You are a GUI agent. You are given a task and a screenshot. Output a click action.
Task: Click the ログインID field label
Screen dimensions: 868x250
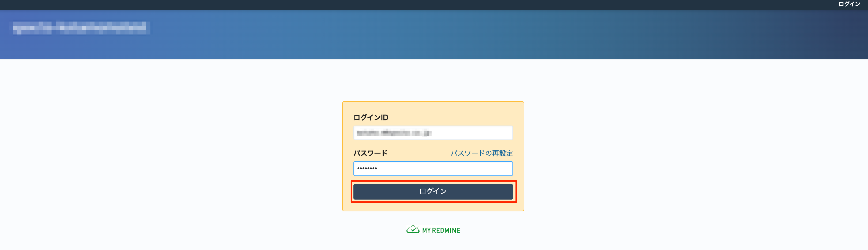(x=371, y=117)
